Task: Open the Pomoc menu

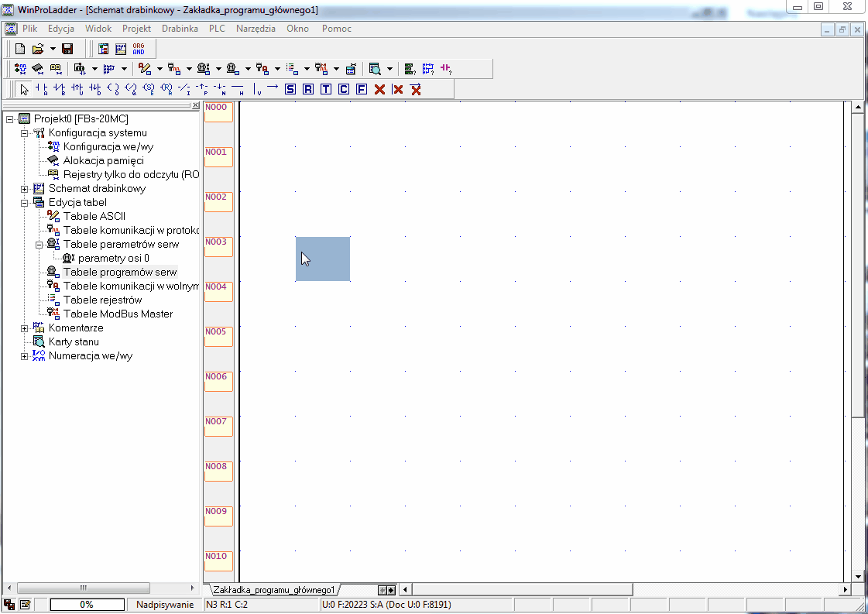Action: pos(337,29)
